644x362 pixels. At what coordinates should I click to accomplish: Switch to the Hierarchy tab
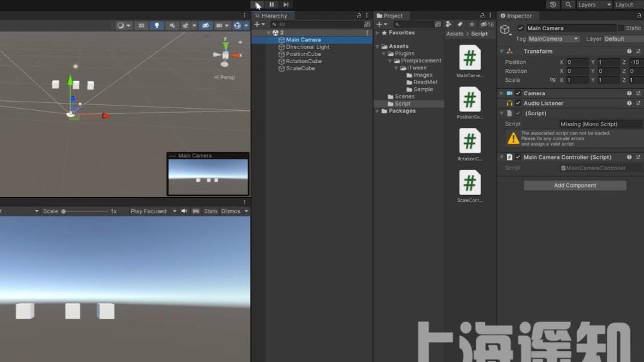[x=271, y=15]
